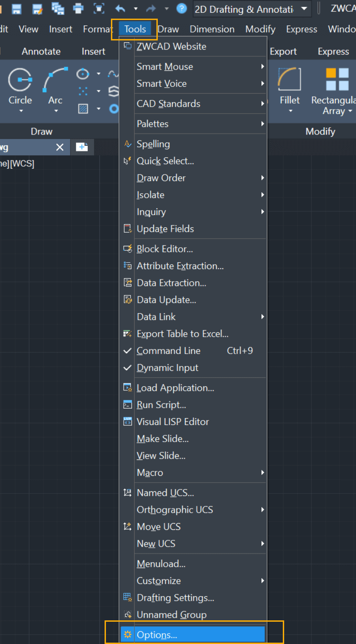The width and height of the screenshot is (356, 644).
Task: Open the workspace dropdown 2D Drafting & Annotation
Action: coord(252,9)
